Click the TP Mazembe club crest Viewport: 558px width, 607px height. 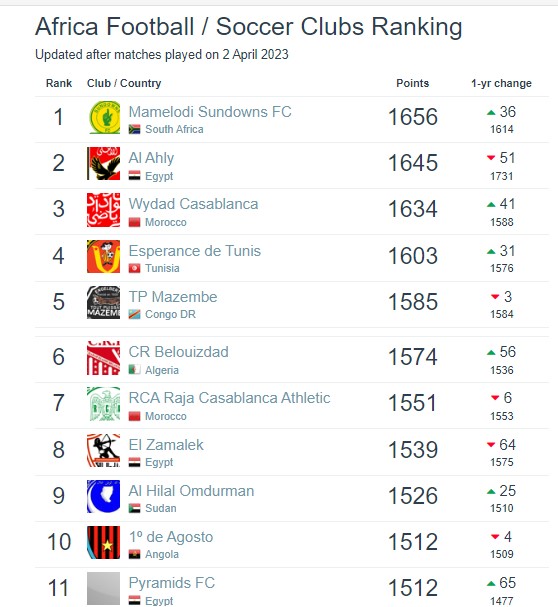click(104, 302)
